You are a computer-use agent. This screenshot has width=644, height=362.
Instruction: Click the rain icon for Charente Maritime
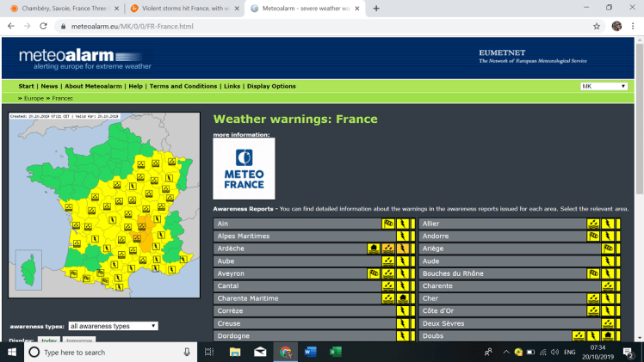[x=388, y=298]
